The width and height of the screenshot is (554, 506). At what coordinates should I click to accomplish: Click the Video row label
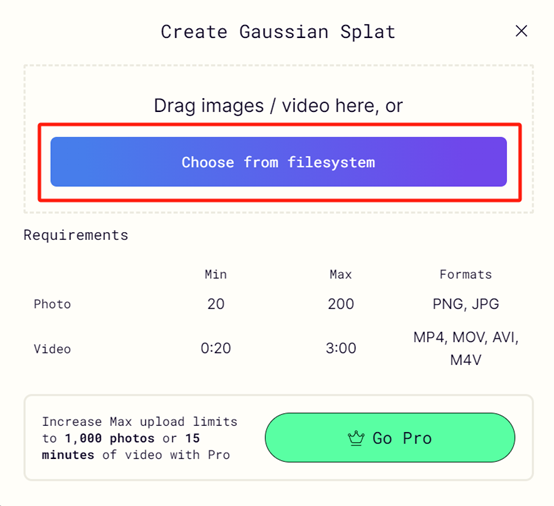(52, 349)
